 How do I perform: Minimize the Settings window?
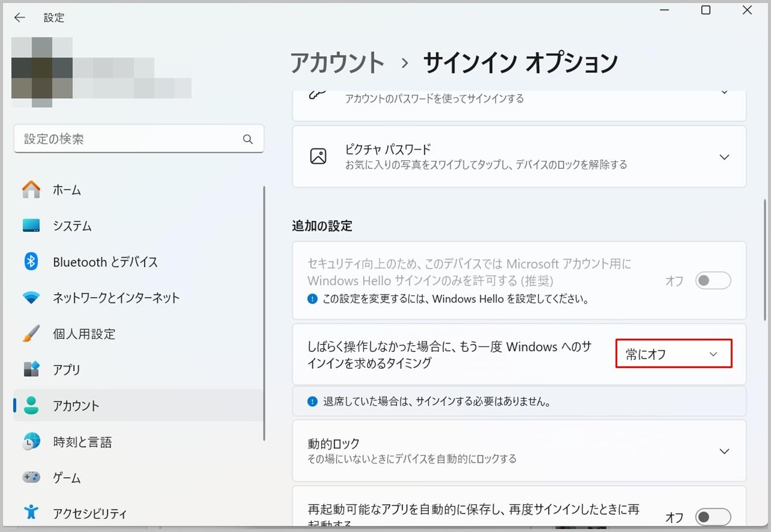[665, 10]
